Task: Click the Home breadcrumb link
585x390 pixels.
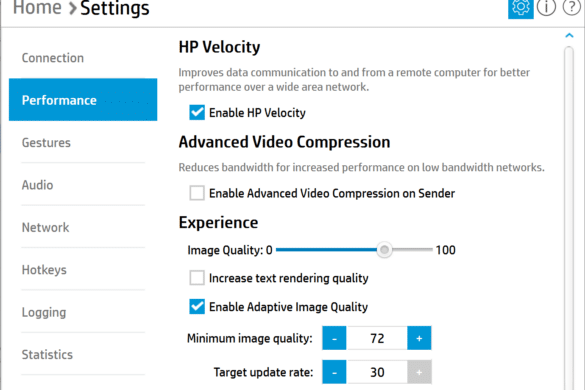Action: [37, 7]
